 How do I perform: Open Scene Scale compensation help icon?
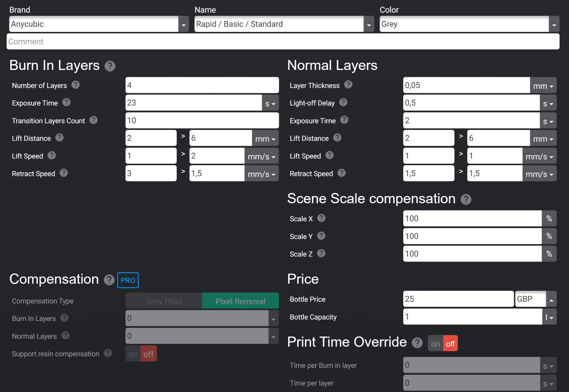[x=466, y=199]
